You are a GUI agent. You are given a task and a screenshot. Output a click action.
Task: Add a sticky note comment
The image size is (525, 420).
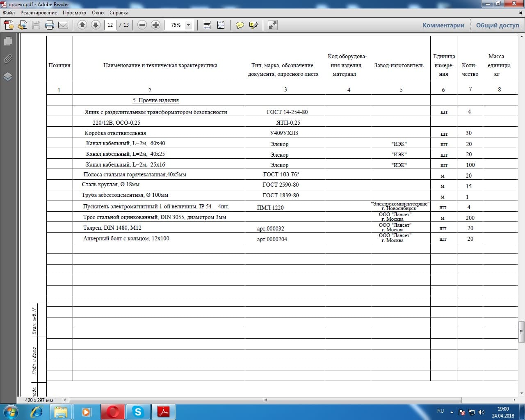pos(240,25)
